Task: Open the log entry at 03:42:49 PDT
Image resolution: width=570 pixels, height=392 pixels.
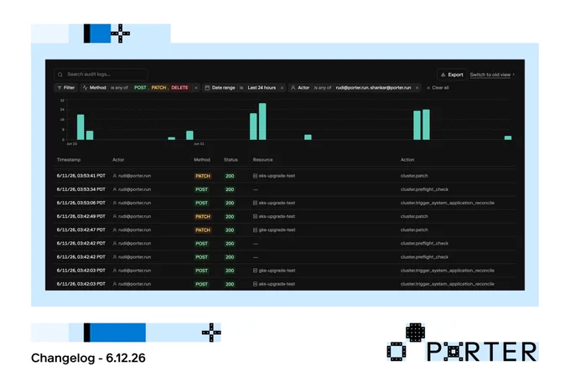Action: 285,217
